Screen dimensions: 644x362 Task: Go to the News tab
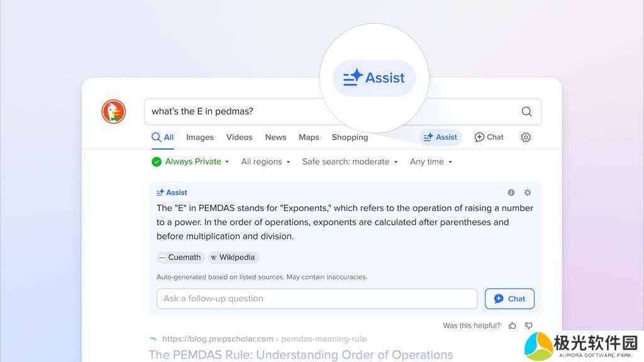tap(275, 137)
